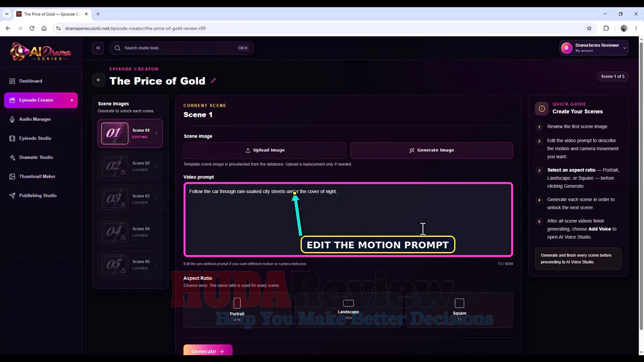Bookmark this page with the star icon

tap(589, 28)
